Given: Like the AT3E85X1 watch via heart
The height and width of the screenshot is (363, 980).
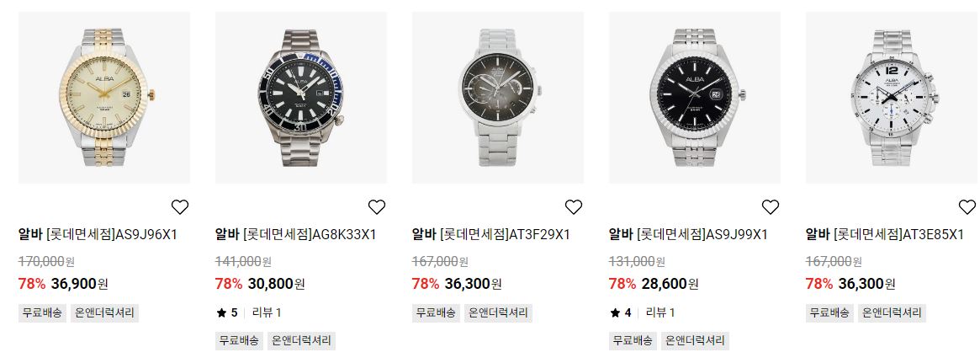Looking at the screenshot, I should point(967,206).
